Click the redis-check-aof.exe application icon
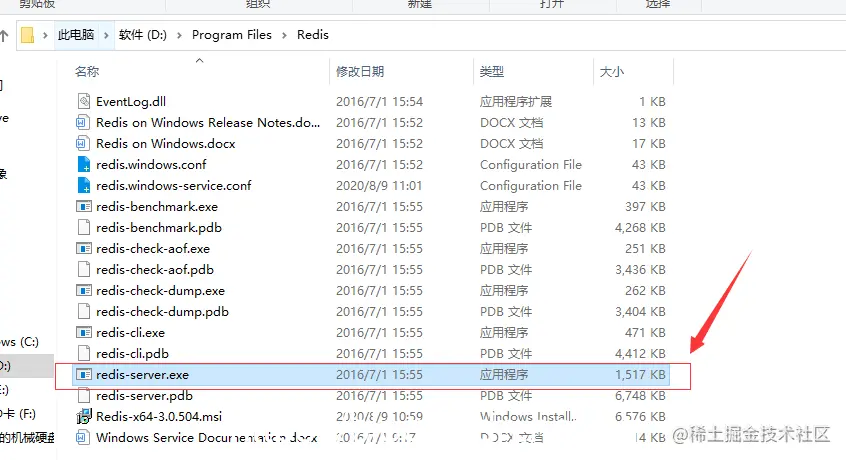The height and width of the screenshot is (460, 846). tap(84, 249)
